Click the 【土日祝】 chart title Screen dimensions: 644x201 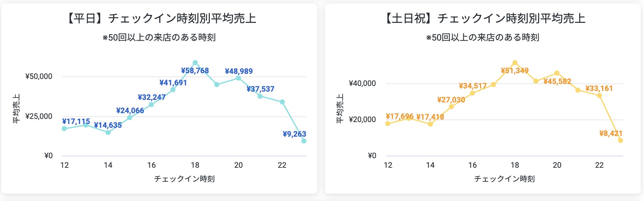tap(484, 18)
